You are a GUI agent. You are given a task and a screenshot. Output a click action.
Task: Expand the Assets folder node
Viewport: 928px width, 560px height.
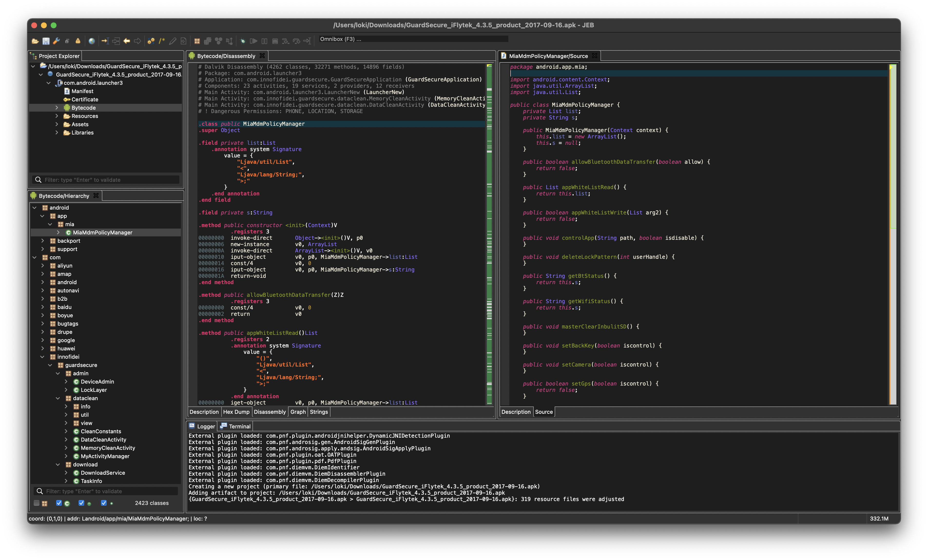coord(57,124)
